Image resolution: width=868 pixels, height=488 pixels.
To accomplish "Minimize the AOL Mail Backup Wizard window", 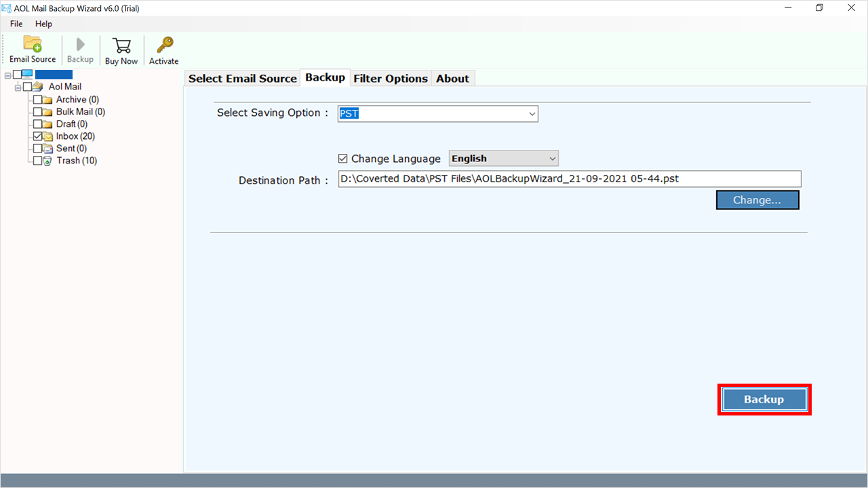I will click(x=788, y=7).
